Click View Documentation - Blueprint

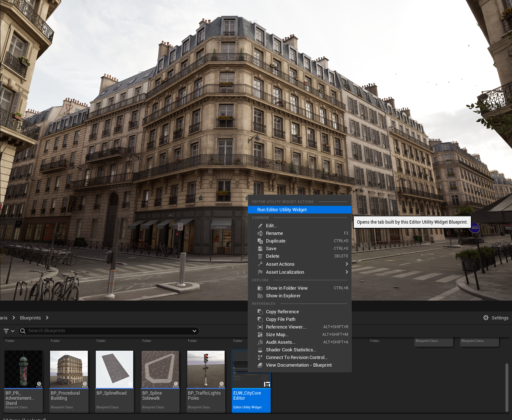[x=299, y=365]
